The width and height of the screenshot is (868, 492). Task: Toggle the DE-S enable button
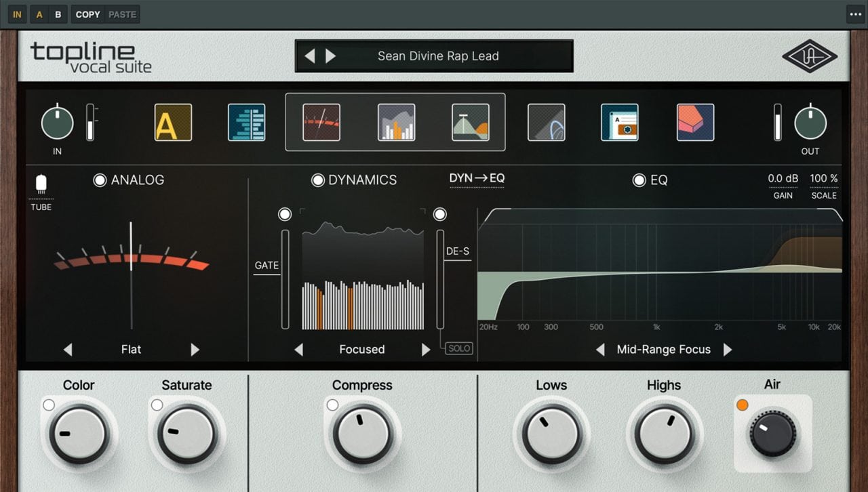440,214
